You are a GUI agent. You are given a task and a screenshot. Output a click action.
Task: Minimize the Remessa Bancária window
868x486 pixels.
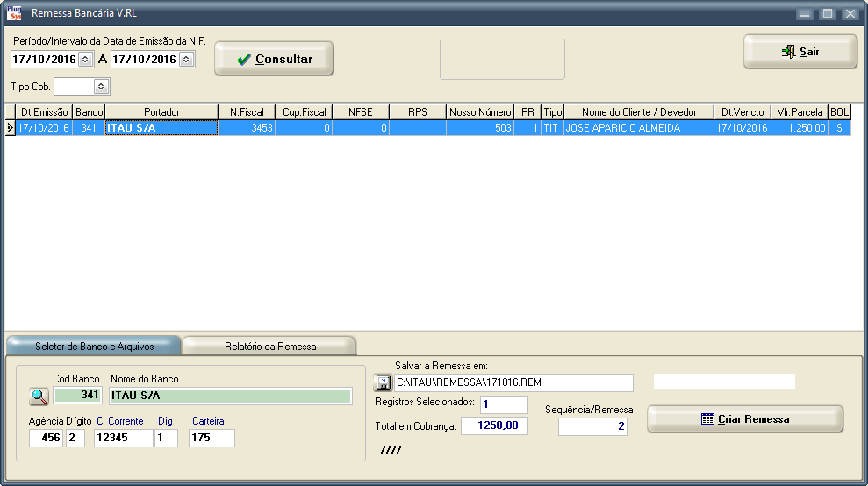tap(805, 13)
